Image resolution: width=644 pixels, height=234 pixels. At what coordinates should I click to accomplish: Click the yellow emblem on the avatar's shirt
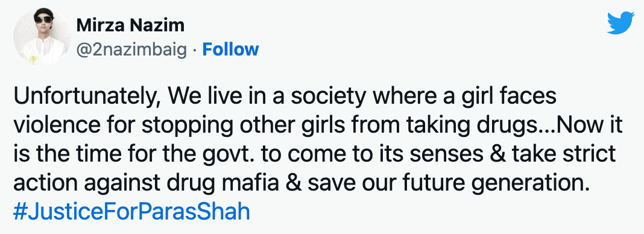coord(33,58)
